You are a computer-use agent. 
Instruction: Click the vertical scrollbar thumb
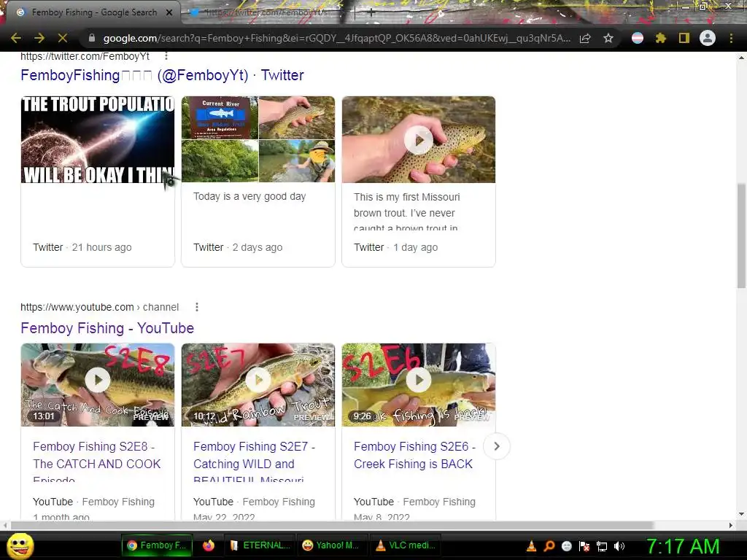741,236
